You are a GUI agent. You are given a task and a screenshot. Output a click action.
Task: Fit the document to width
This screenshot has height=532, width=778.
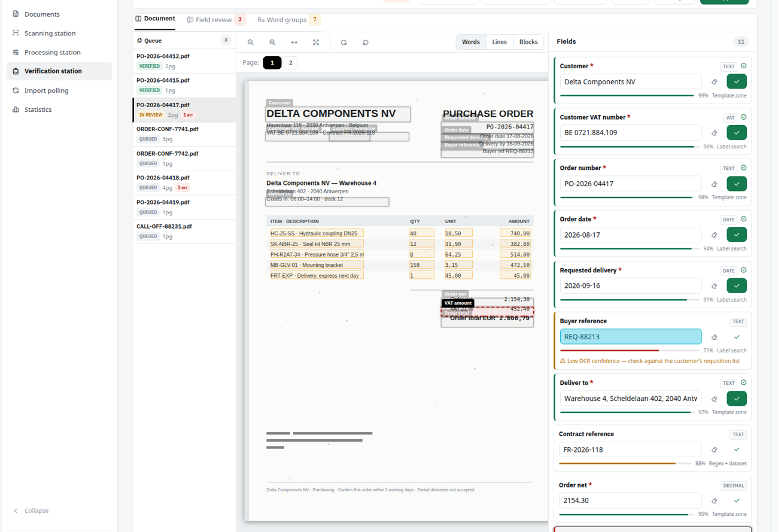click(x=294, y=42)
